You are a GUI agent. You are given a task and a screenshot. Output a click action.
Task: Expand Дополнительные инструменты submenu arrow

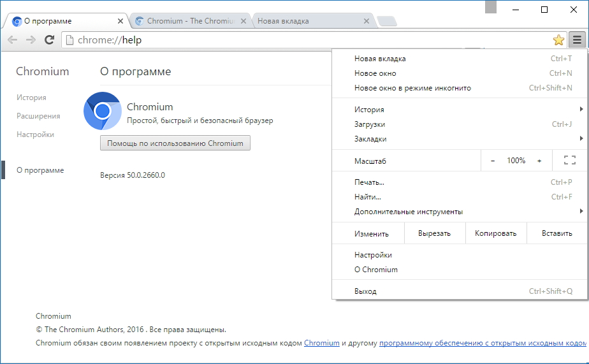click(x=581, y=211)
